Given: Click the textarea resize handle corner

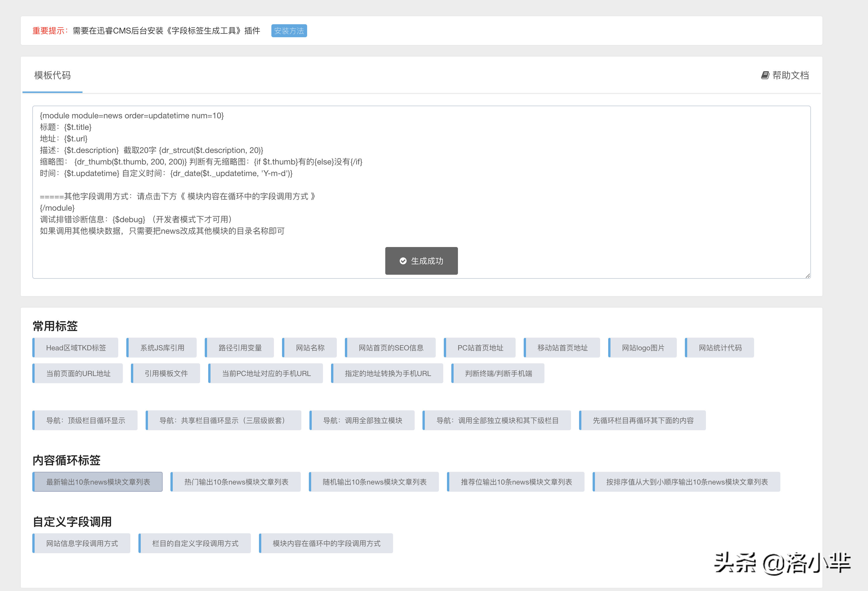Looking at the screenshot, I should coord(807,276).
